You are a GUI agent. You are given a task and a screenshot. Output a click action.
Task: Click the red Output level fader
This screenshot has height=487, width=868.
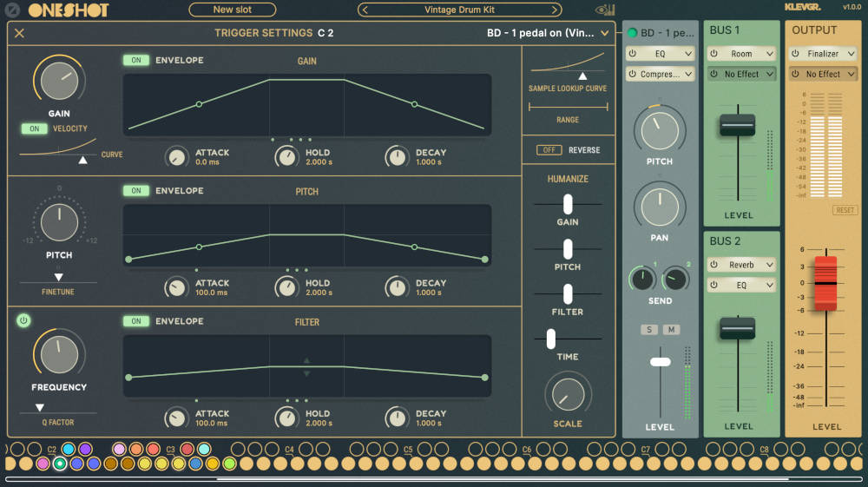tap(825, 282)
